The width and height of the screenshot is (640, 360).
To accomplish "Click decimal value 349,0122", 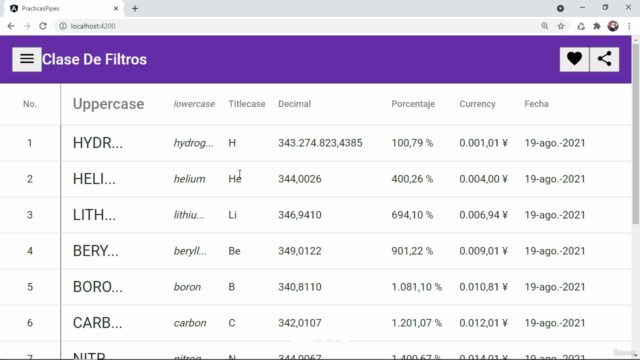I will pos(300,251).
